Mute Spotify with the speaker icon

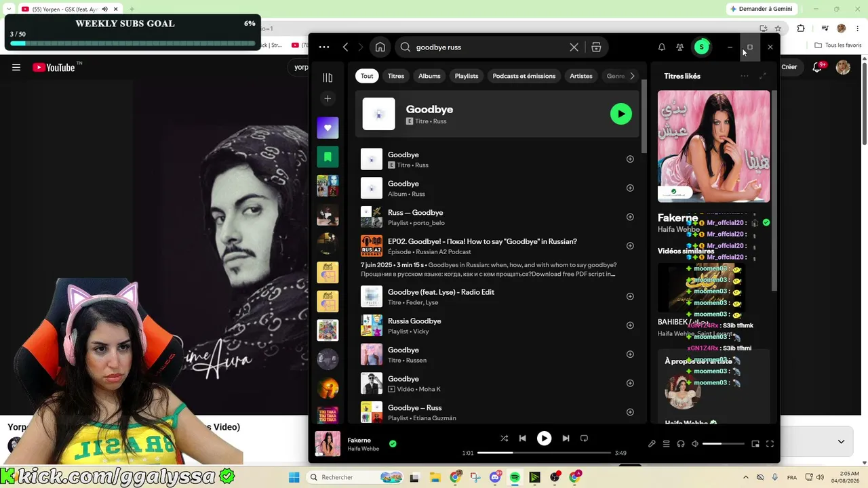pos(695,444)
